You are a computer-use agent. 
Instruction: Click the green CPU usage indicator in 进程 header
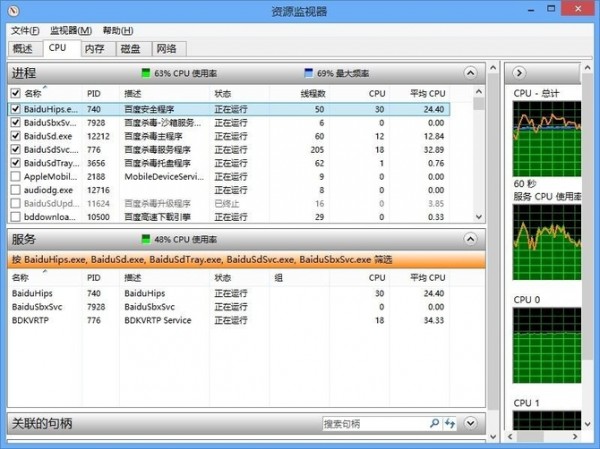(146, 73)
